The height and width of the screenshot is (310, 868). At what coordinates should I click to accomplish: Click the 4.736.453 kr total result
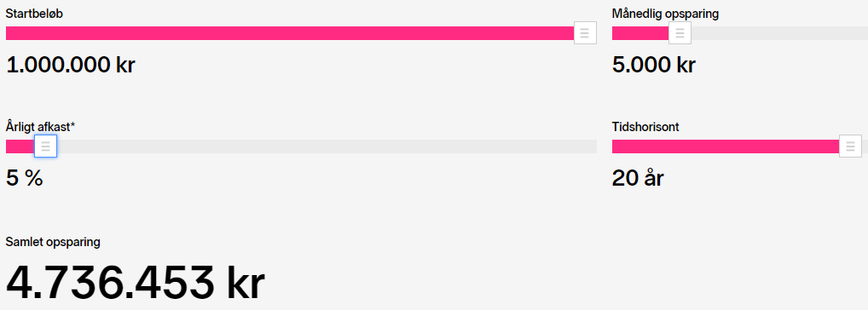click(x=136, y=283)
